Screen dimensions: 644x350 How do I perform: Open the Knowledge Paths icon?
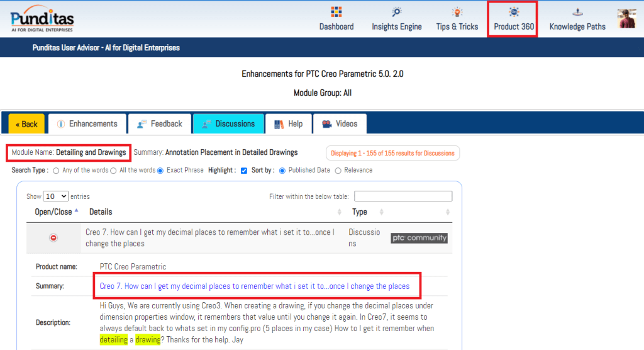pyautogui.click(x=577, y=13)
